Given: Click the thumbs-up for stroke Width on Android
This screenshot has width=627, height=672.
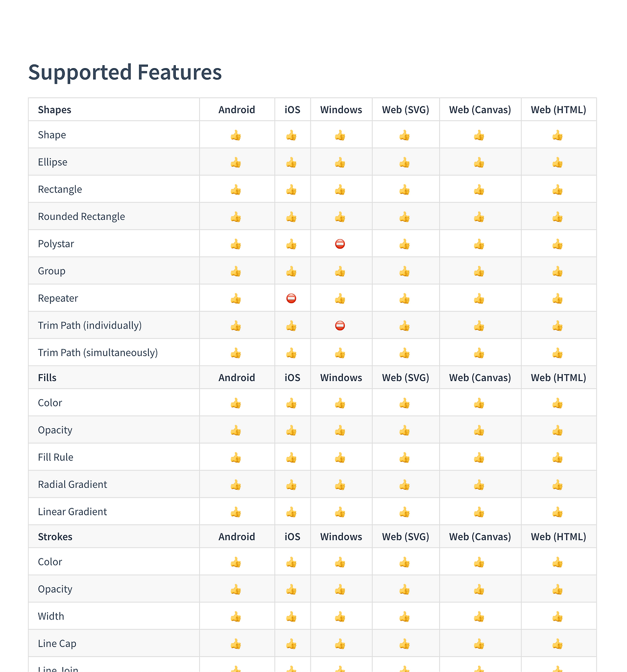Looking at the screenshot, I should click(236, 617).
